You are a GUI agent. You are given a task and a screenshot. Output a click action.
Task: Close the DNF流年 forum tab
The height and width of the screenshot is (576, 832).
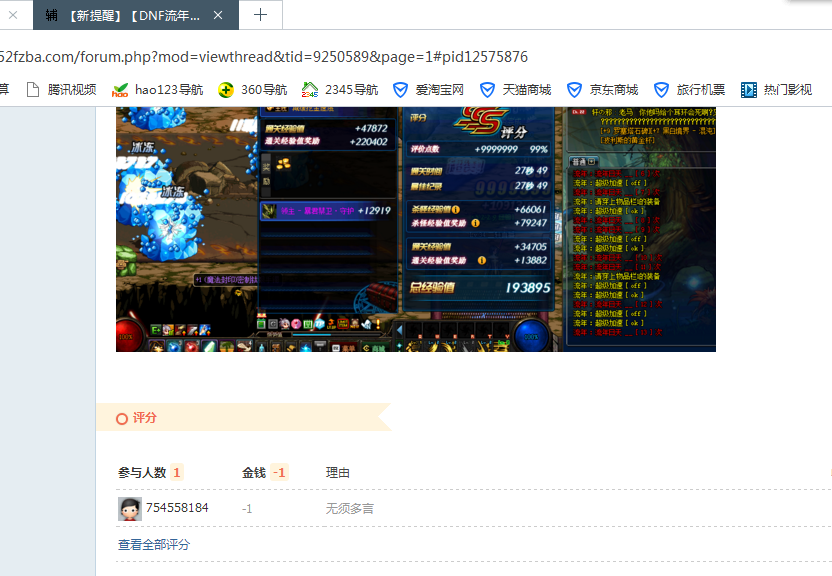218,15
